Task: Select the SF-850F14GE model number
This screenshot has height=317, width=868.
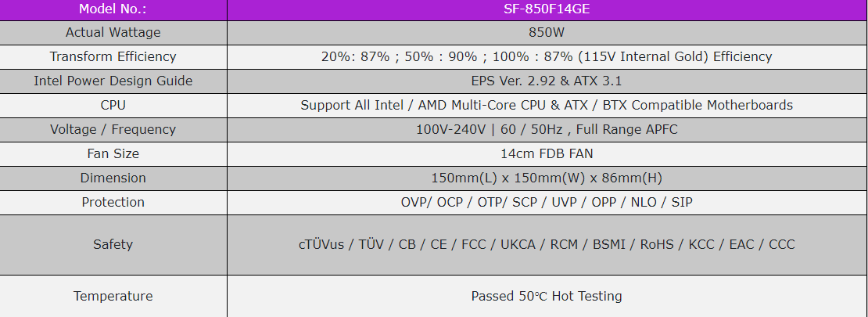Action: coord(547,9)
